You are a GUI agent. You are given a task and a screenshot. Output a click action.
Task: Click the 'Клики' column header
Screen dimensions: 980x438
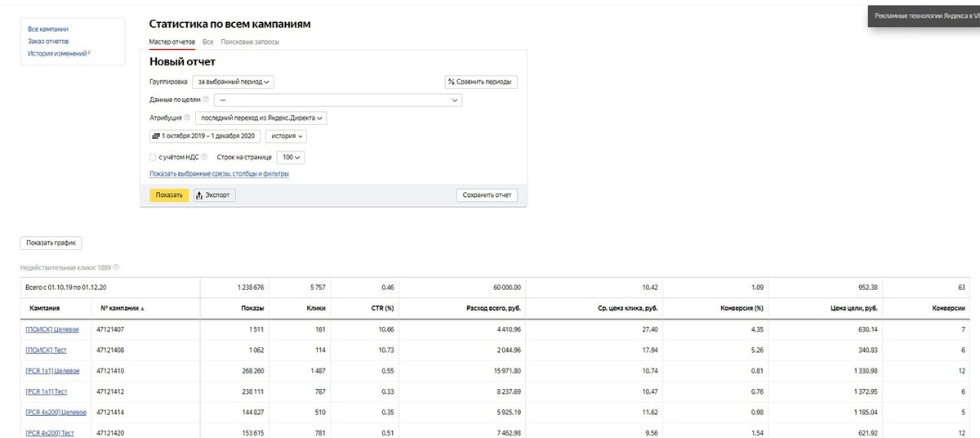[317, 309]
